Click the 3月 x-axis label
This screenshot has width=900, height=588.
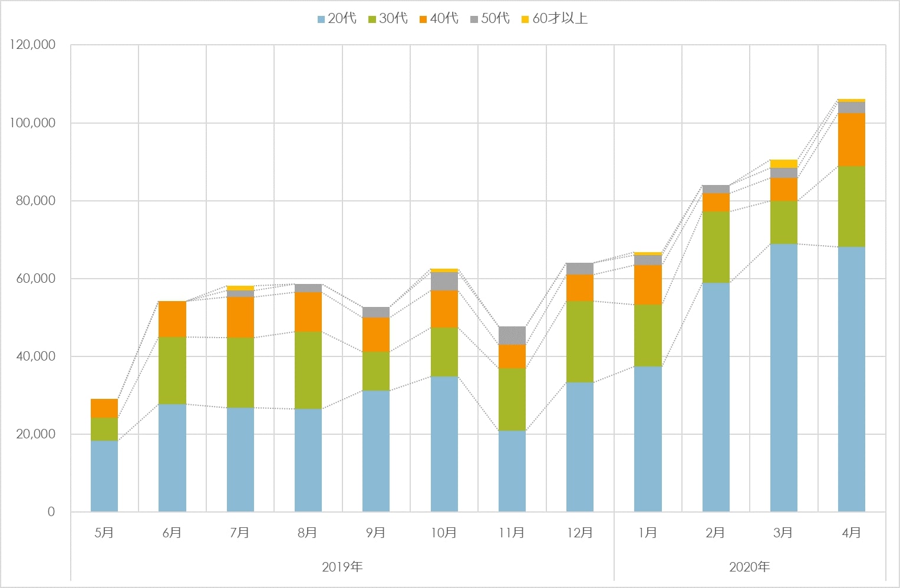coord(783,533)
